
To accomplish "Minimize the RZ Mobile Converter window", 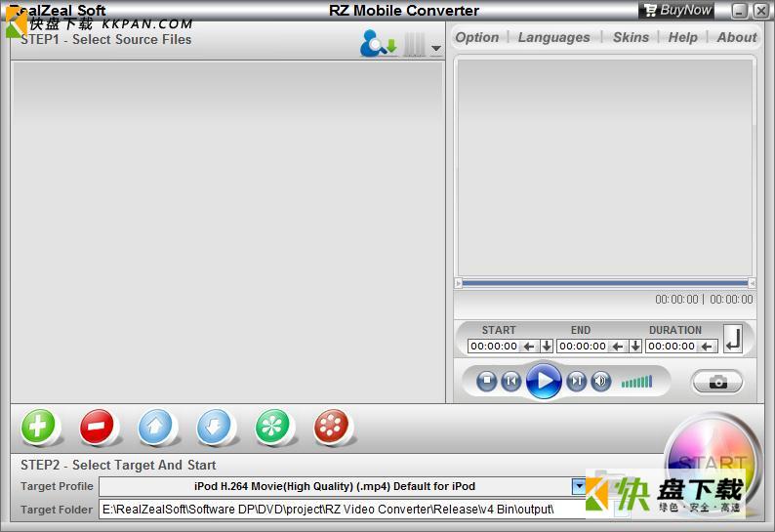I will tap(739, 11).
